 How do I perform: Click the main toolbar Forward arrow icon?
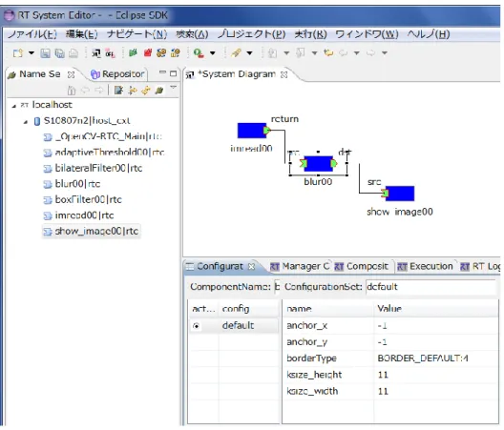tap(370, 53)
